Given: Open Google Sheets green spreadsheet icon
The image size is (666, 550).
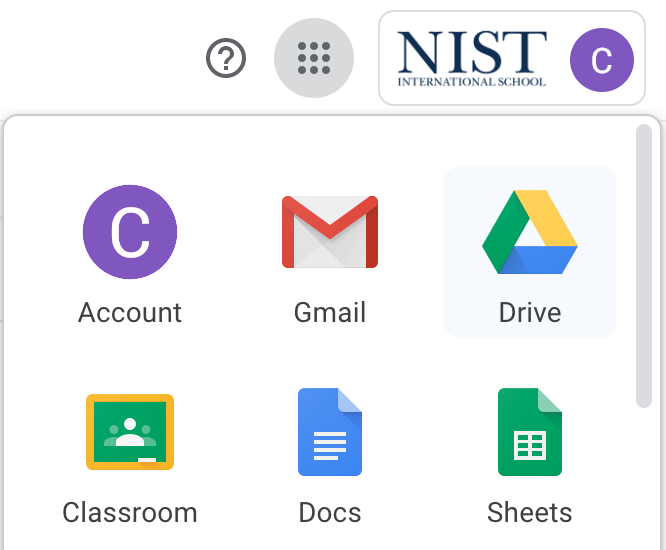Looking at the screenshot, I should point(530,432).
